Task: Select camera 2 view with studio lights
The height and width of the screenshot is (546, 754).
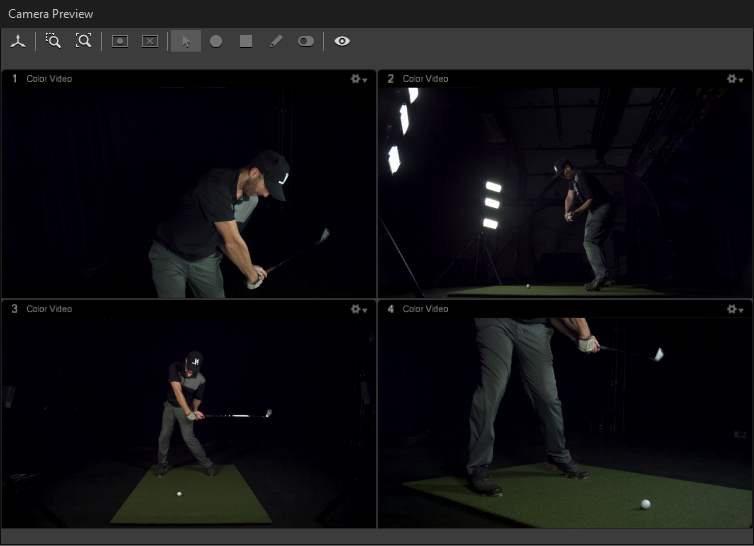Action: pos(565,190)
